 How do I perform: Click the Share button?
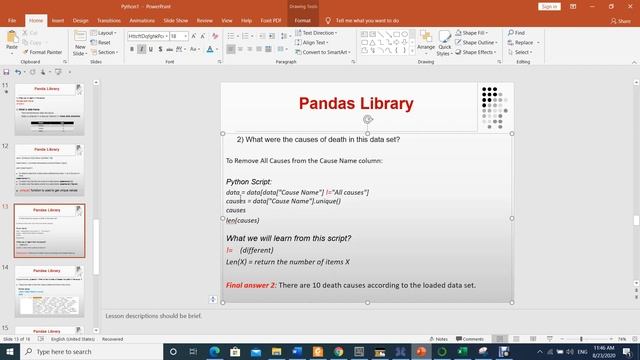tap(621, 21)
